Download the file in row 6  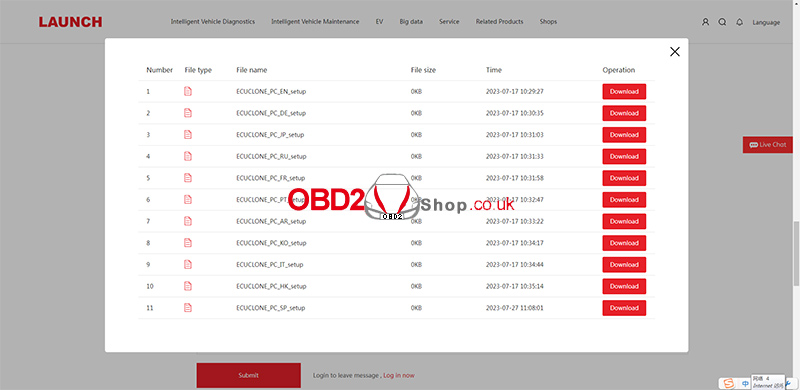pos(624,200)
